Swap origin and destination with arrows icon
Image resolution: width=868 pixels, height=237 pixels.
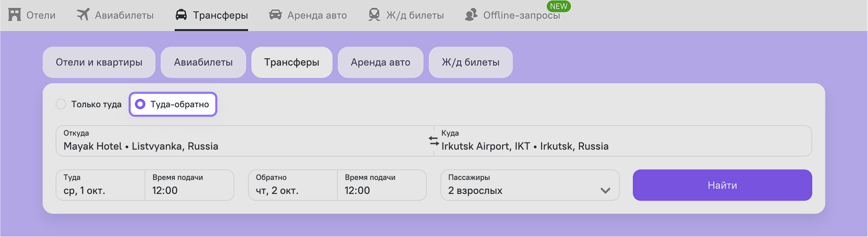click(x=434, y=141)
